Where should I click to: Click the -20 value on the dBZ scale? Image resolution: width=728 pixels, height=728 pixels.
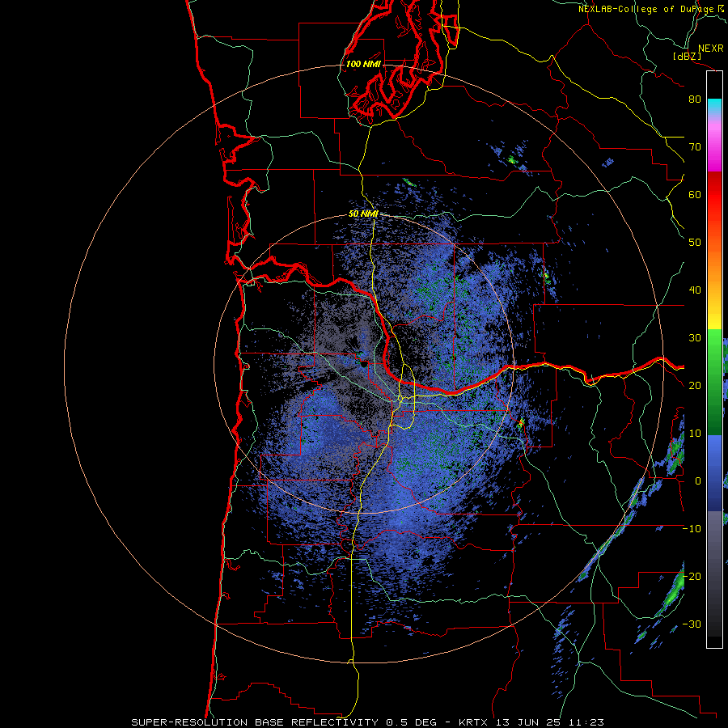coord(692,577)
